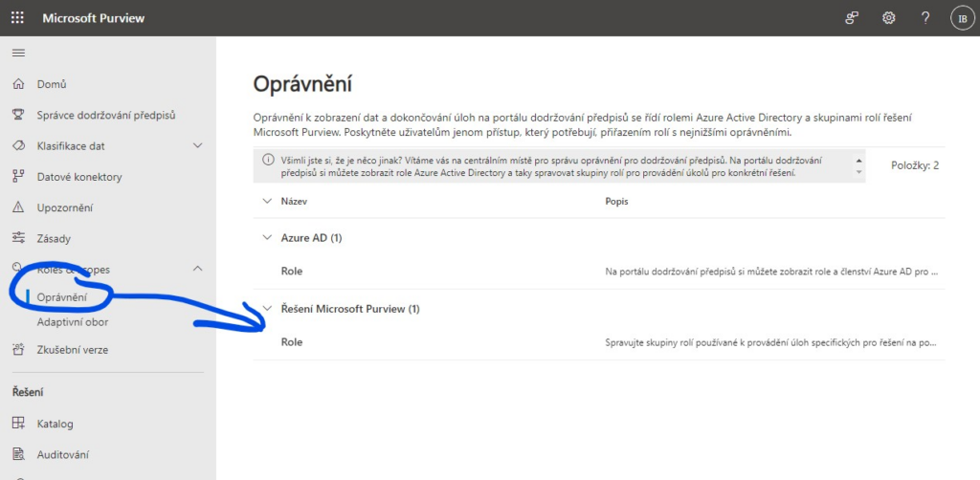Click the info icon in the banner
980x480 pixels.
(x=268, y=160)
